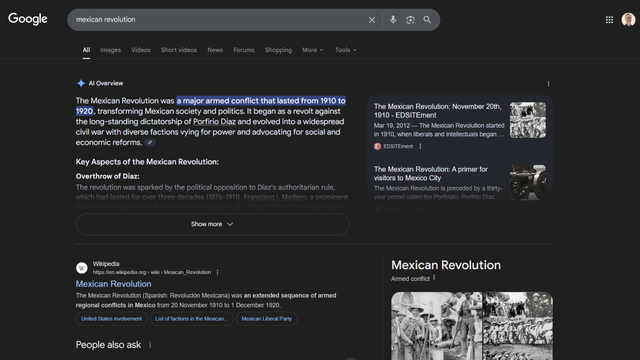The width and height of the screenshot is (640, 360).
Task: Open the Wikipedia 'Mexican Revolution' result link
Action: 113,284
